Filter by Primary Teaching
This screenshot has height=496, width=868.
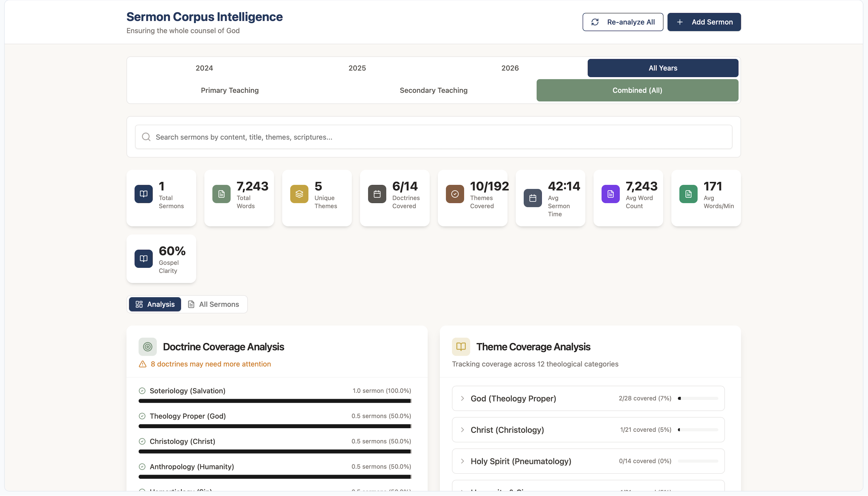(x=230, y=90)
